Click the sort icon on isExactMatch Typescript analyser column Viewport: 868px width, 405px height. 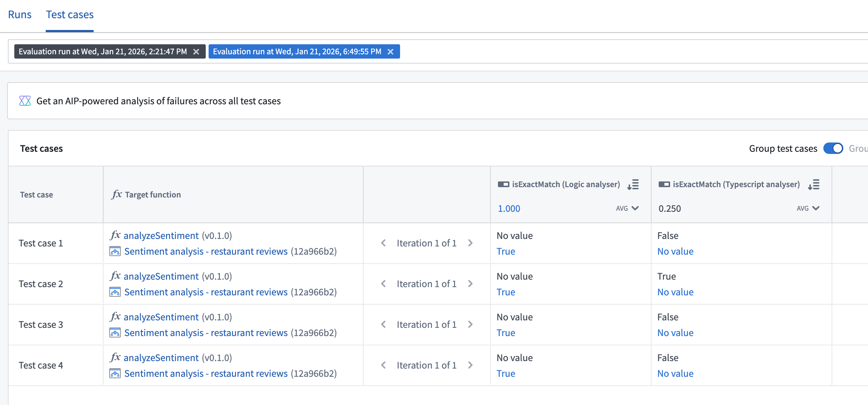[x=814, y=185]
